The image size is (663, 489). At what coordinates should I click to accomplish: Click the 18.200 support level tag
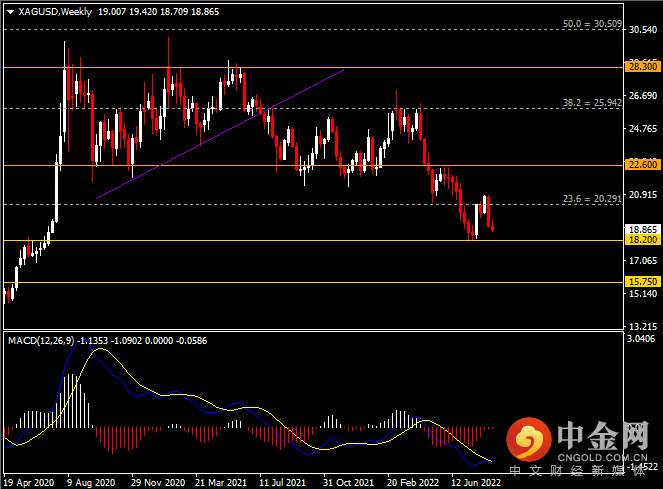tap(640, 240)
